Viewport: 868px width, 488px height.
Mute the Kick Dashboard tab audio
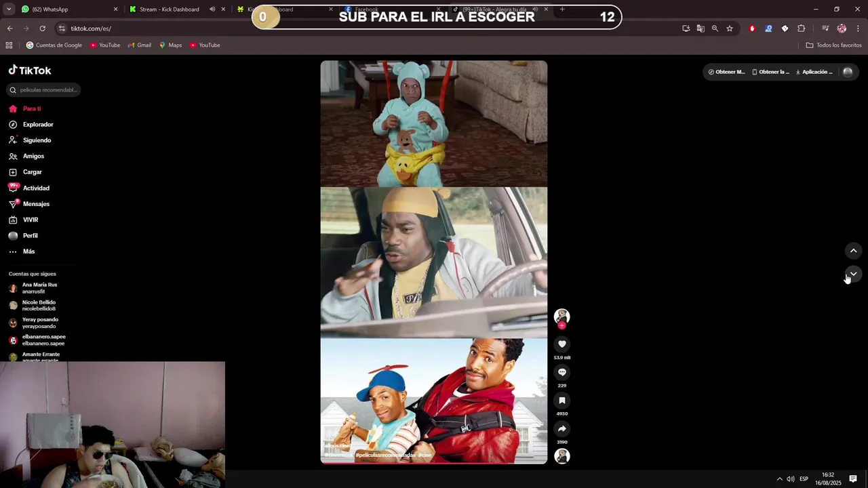pos(212,9)
